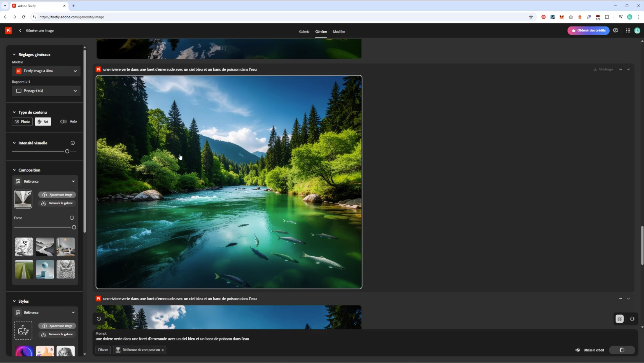
Task: Open the Modifier tab
Action: tap(339, 32)
